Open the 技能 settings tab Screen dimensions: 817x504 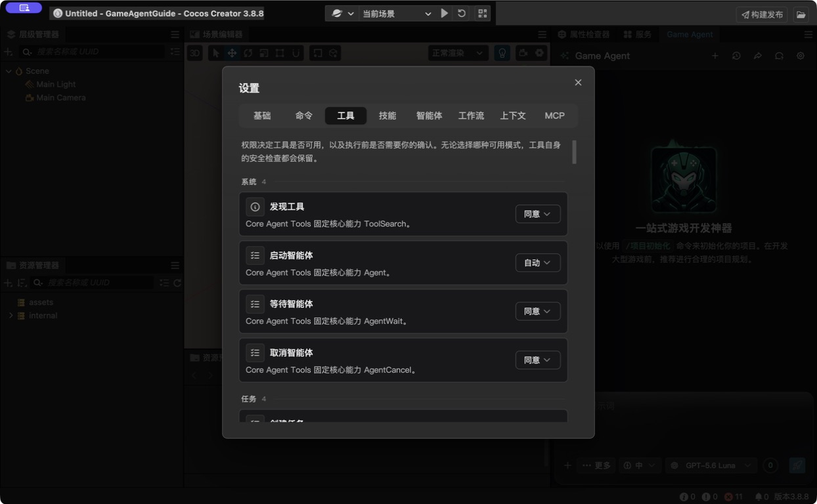(x=387, y=115)
